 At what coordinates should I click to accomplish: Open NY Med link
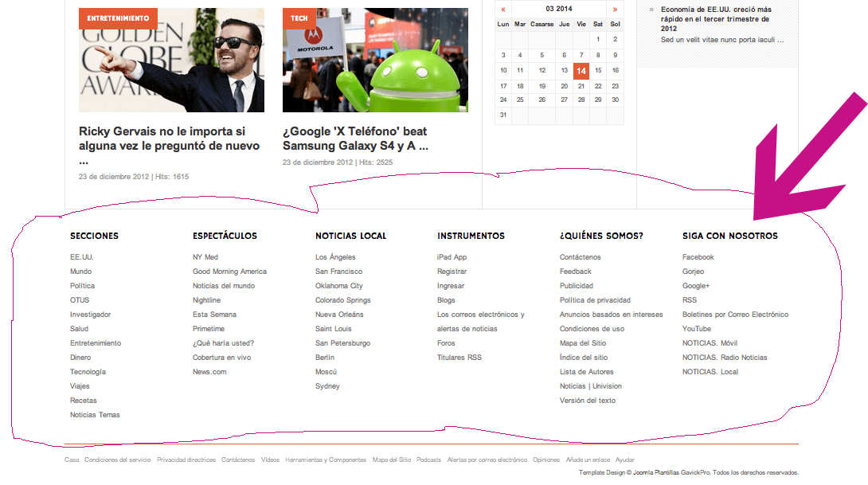pos(205,257)
